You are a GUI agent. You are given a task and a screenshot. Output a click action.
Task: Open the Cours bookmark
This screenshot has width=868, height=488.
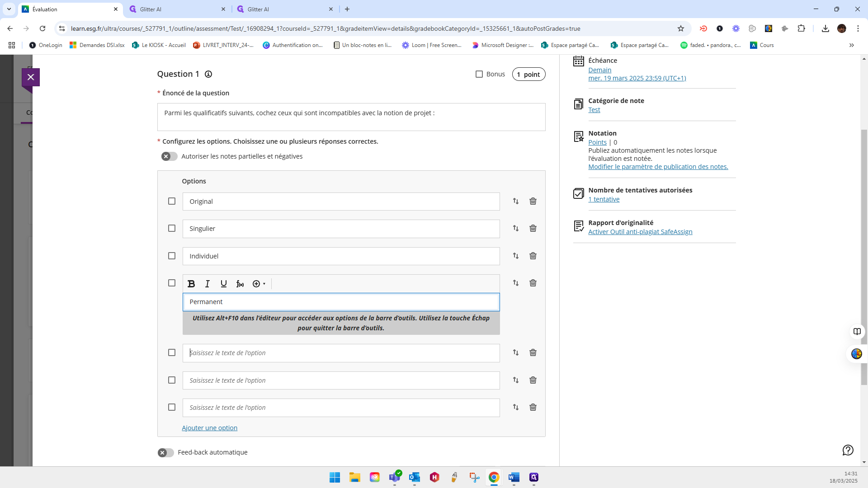pos(762,45)
